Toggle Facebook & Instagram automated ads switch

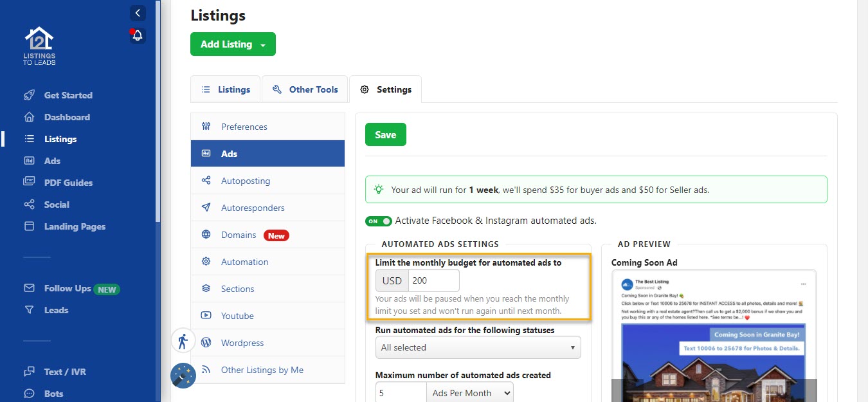379,221
